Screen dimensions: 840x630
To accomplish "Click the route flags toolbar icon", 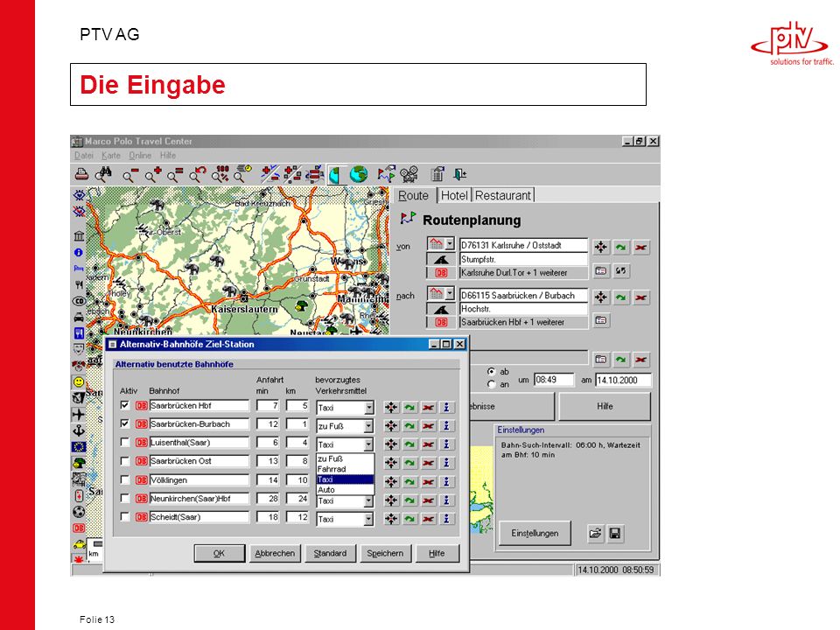I will [386, 174].
